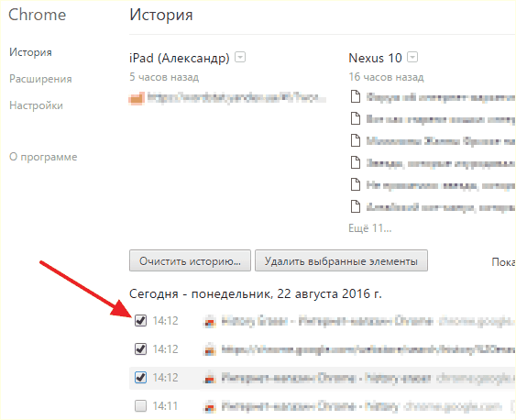
Task: Go to Настройки in the sidebar
Action: pyautogui.click(x=36, y=105)
